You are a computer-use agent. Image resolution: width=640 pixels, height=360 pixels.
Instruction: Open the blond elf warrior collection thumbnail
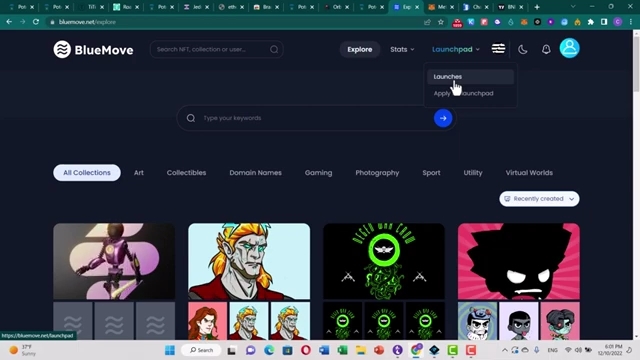[249, 261]
